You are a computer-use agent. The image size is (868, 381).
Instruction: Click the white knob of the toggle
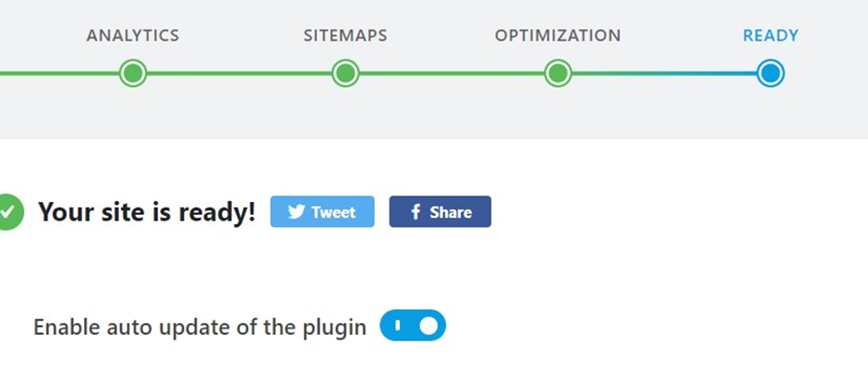click(x=428, y=326)
